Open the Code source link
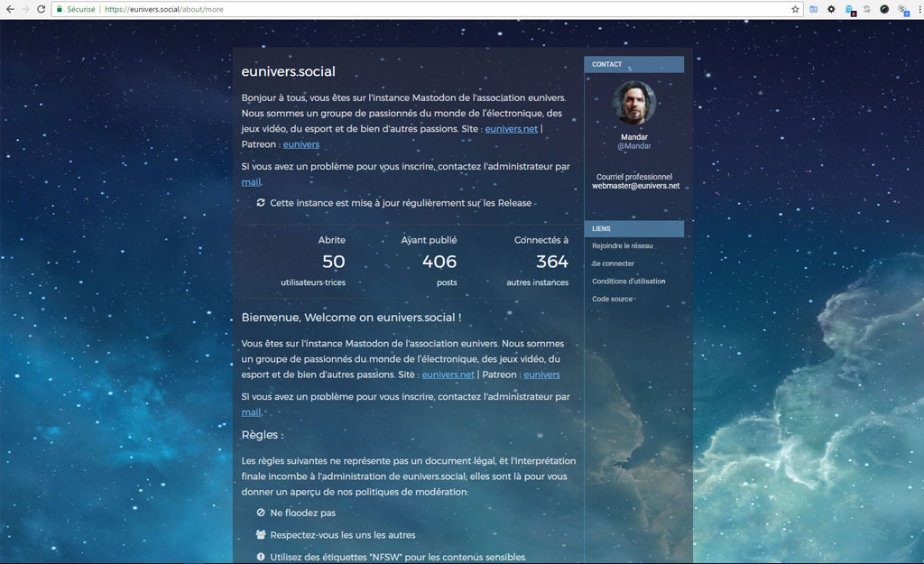Image resolution: width=924 pixels, height=564 pixels. click(x=613, y=299)
